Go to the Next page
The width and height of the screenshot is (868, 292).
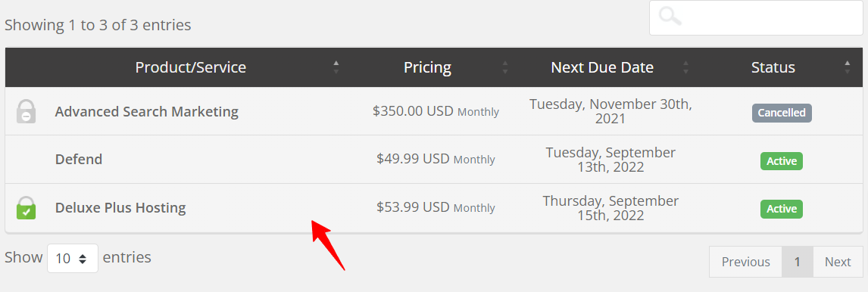[838, 262]
